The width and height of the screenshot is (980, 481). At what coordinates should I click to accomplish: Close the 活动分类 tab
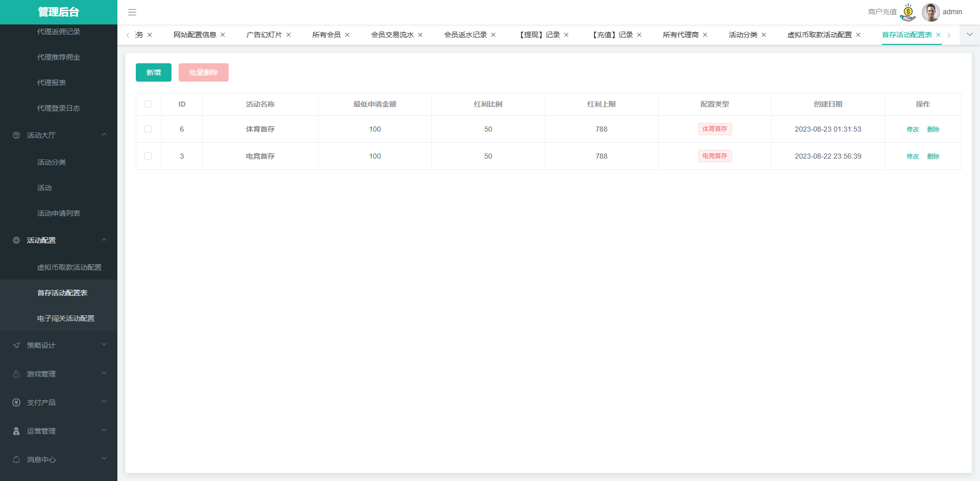(x=764, y=35)
